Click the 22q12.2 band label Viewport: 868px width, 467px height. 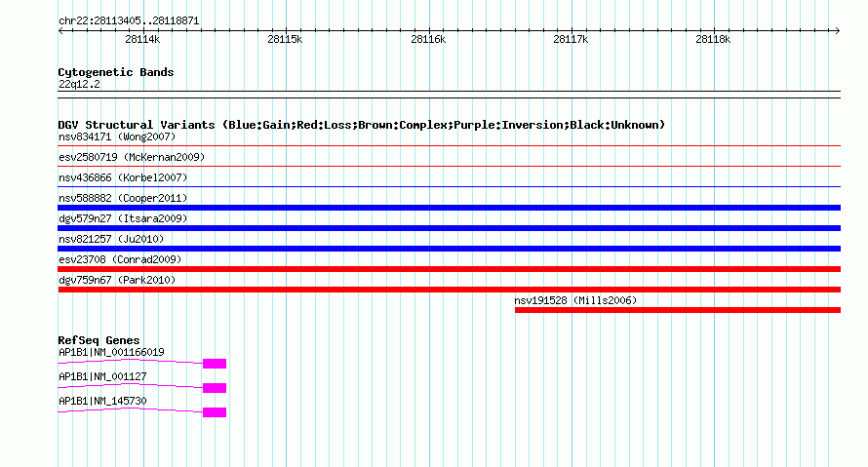pos(79,84)
